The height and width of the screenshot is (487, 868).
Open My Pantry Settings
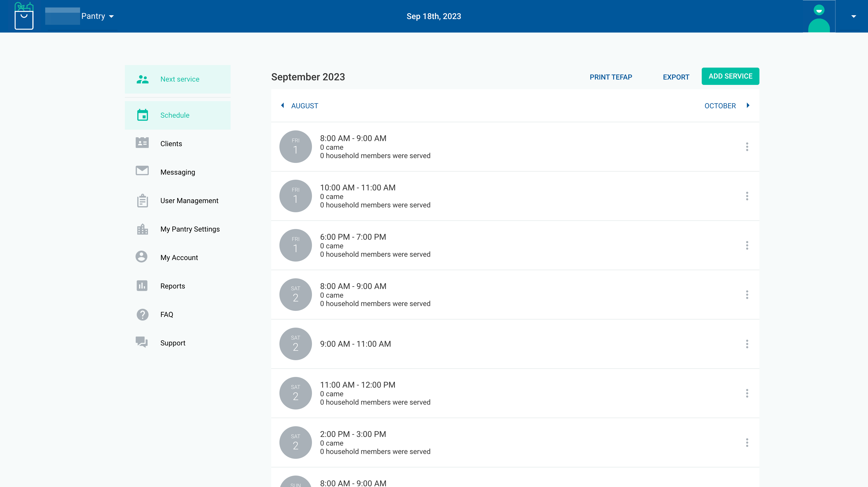(177, 229)
